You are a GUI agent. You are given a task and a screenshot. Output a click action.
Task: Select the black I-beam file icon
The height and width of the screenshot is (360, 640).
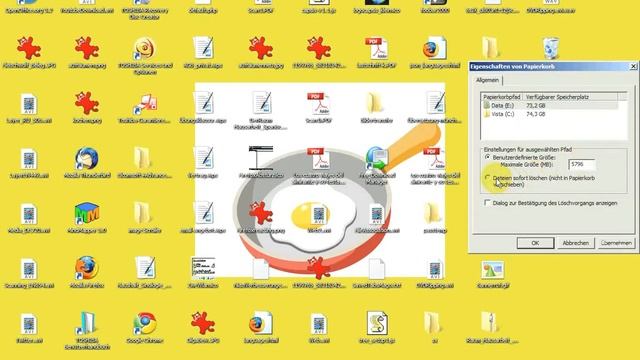click(x=260, y=158)
